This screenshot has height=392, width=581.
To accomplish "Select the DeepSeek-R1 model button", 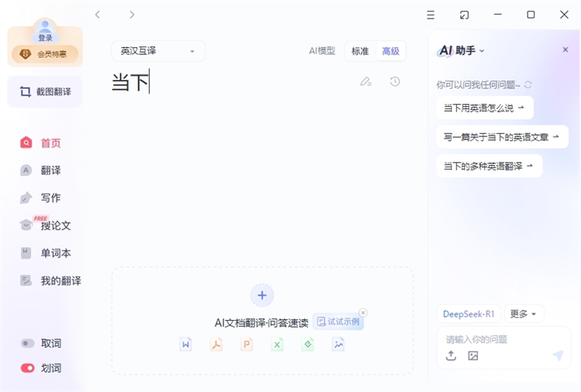I will (469, 314).
